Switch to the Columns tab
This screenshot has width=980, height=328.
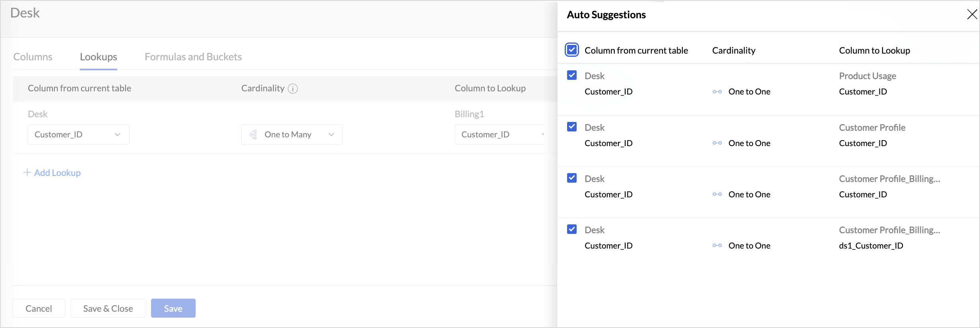pos(33,57)
